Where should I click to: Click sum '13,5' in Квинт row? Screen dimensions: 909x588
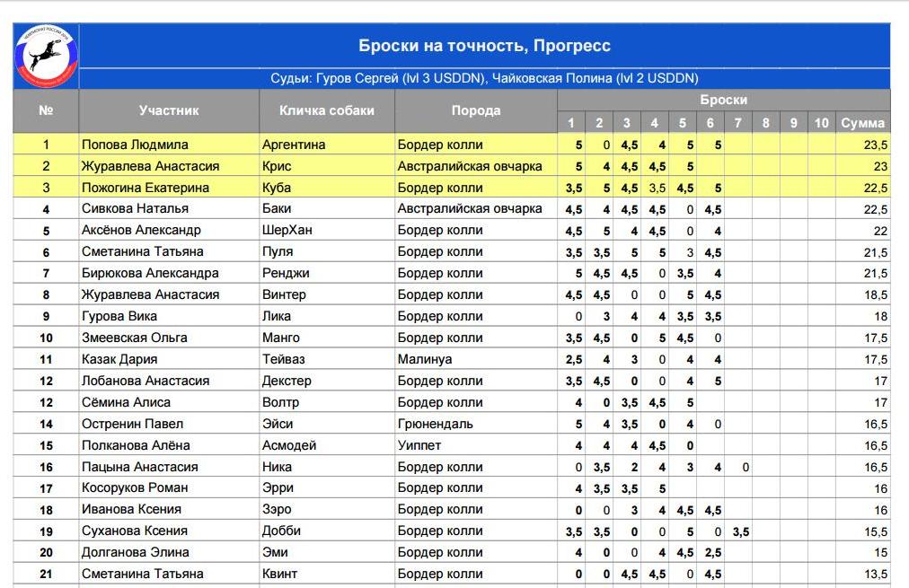coord(876,575)
